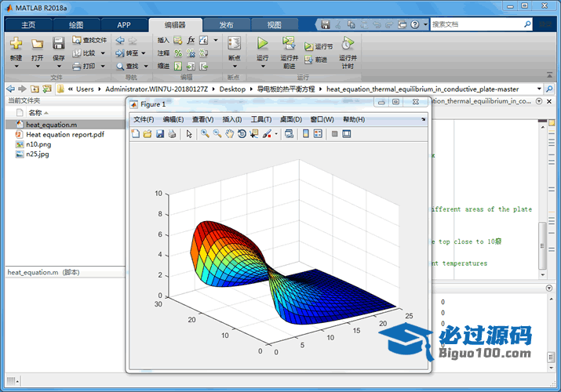Select the Zoom In tool in Figure
The width and height of the screenshot is (561, 392).
tap(205, 134)
